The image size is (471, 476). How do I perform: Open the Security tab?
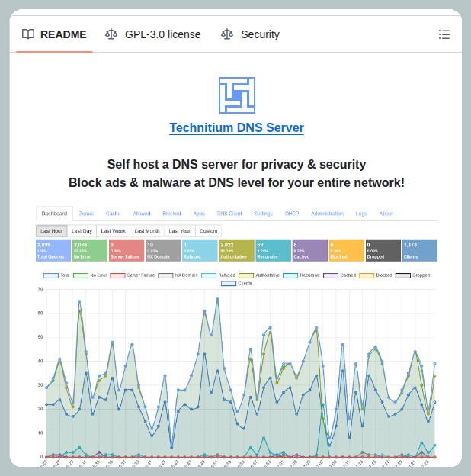250,34
